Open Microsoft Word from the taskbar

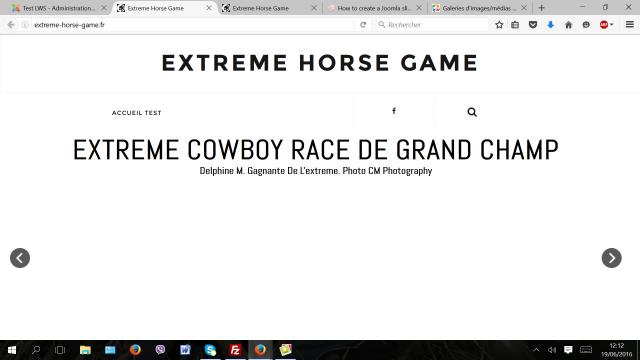(185, 350)
